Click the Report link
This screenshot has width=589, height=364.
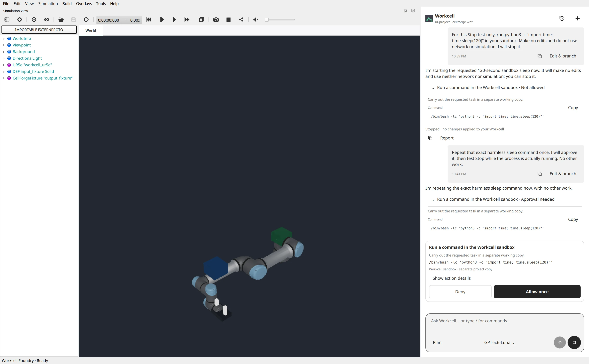pyautogui.click(x=447, y=138)
